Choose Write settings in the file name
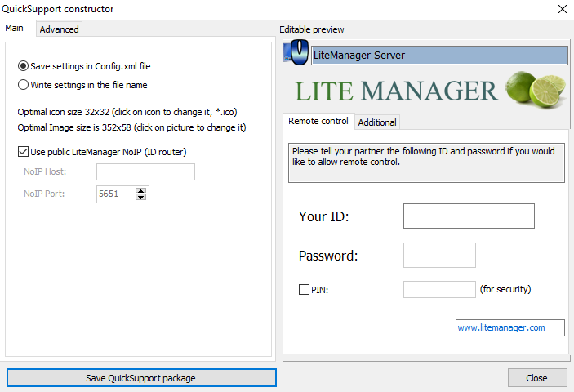Screen dimensions: 574x392 24,84
